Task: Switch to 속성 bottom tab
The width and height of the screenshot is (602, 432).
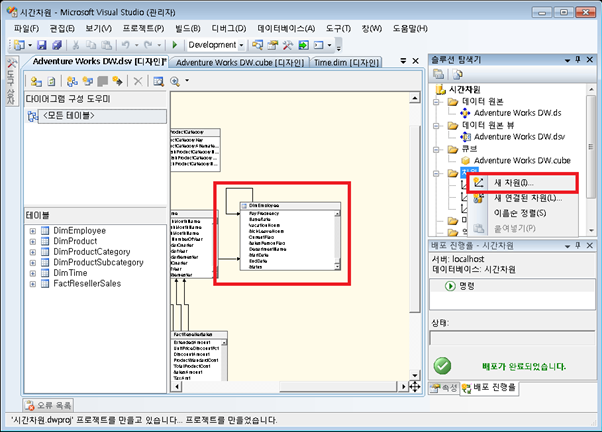Action: coord(444,388)
